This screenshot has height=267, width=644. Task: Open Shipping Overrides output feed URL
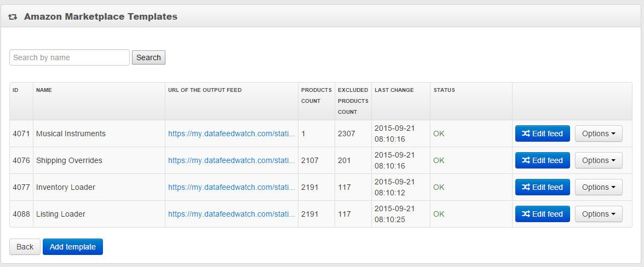pyautogui.click(x=232, y=160)
